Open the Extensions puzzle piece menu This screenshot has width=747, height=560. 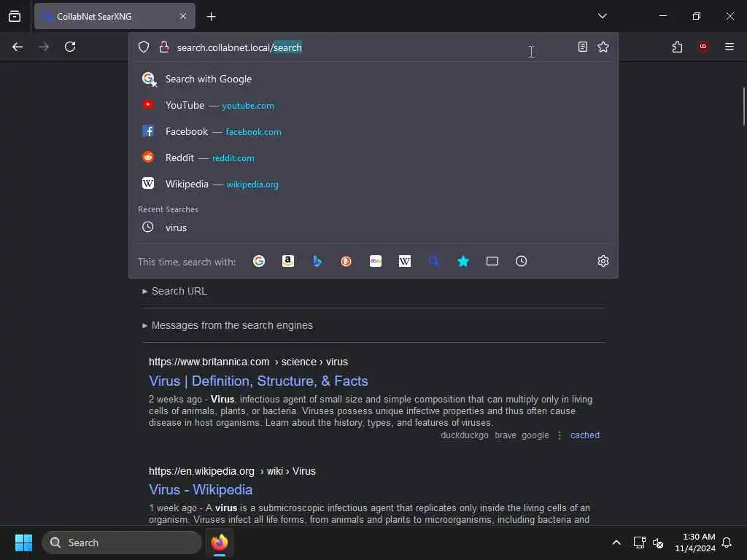click(x=677, y=47)
